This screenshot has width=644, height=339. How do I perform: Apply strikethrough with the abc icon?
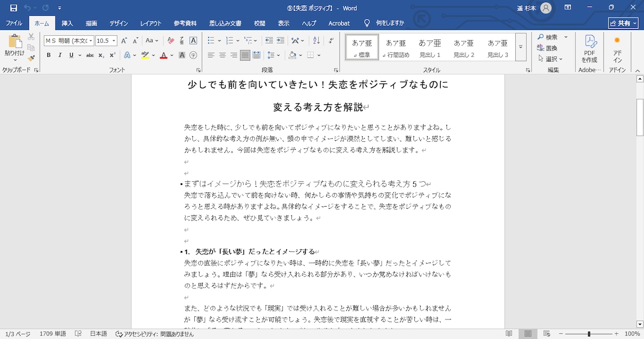coord(90,55)
